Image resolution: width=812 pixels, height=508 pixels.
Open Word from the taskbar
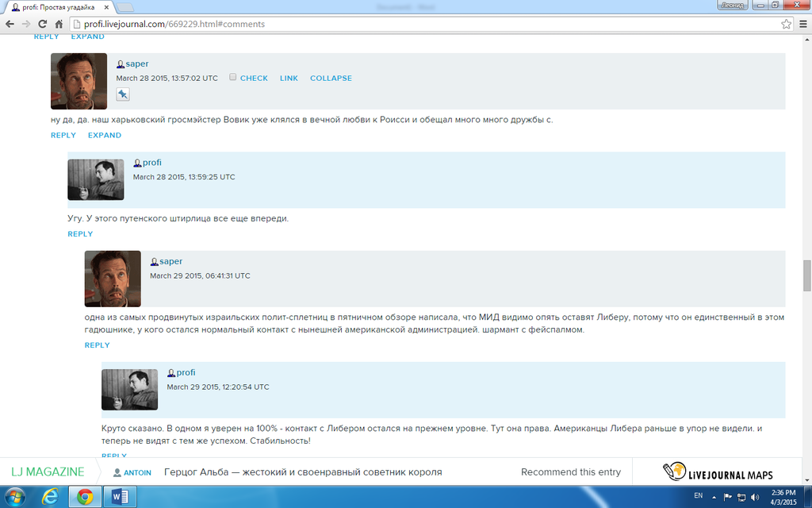120,497
